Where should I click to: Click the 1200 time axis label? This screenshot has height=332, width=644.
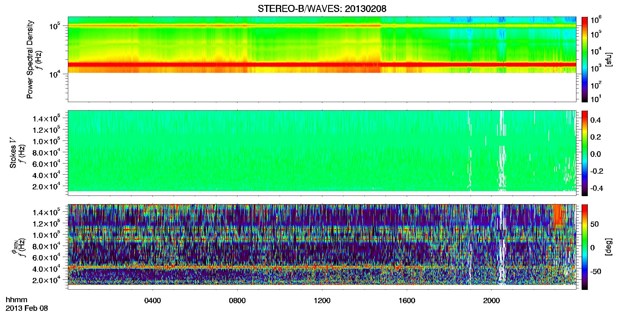click(322, 301)
